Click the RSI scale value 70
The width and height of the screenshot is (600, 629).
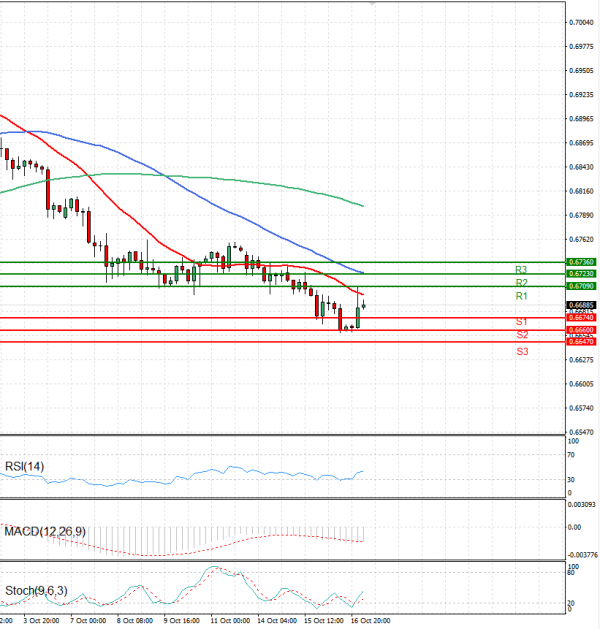tap(571, 455)
